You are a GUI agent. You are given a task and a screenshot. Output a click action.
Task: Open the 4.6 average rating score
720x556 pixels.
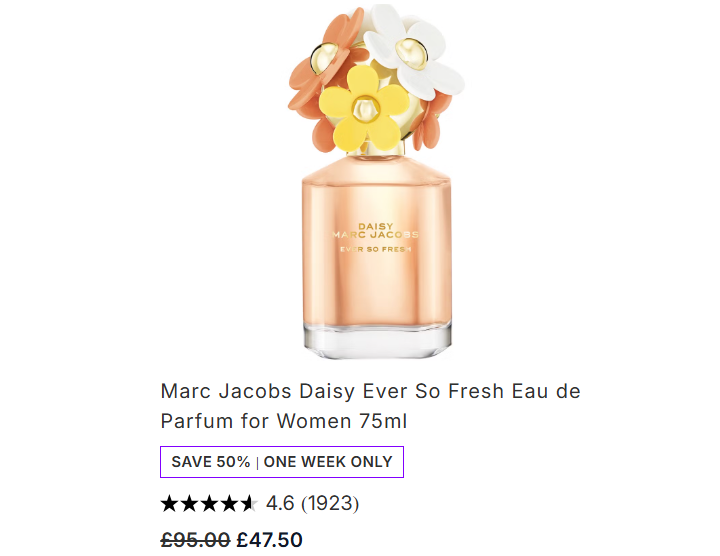pos(280,504)
